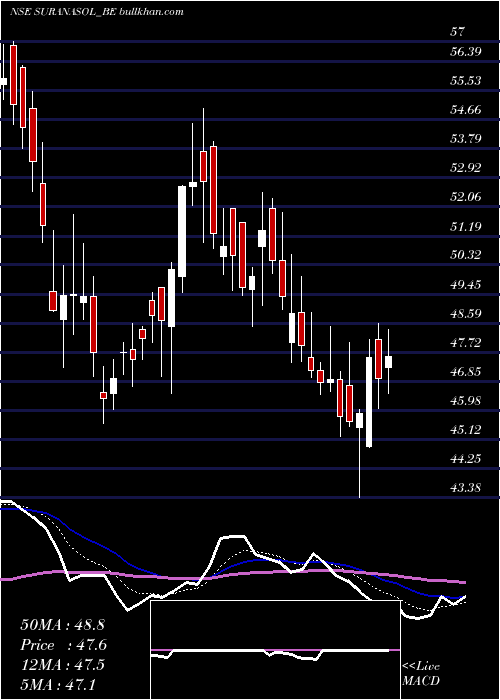Click inside the MACD inset chart box
The image size is (500, 700).
pyautogui.click(x=275, y=650)
